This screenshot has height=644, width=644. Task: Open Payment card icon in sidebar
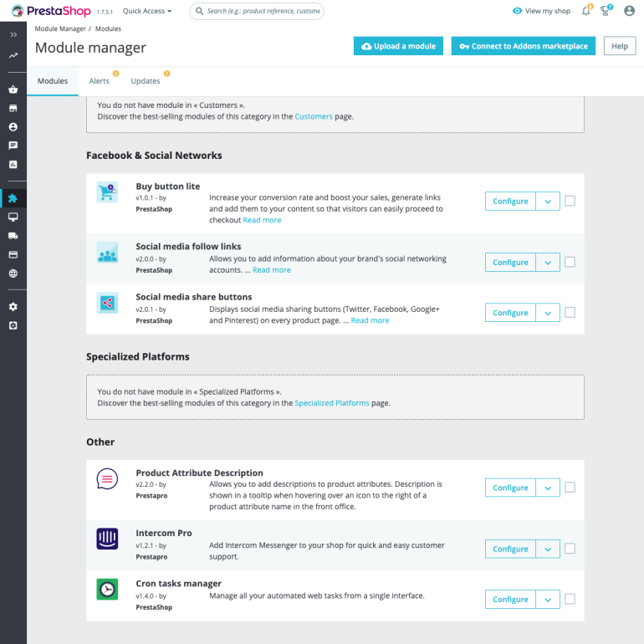point(13,254)
